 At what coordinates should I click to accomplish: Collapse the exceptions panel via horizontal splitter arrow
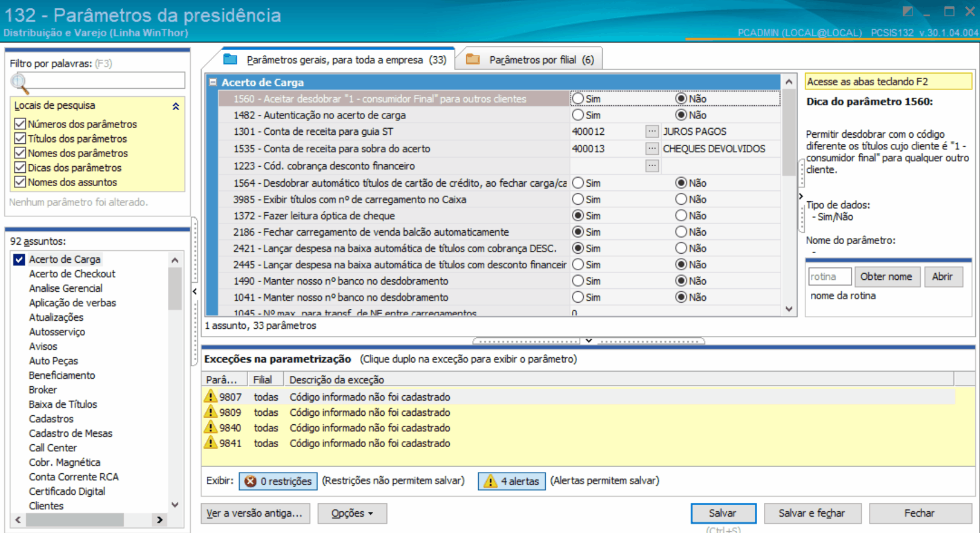tap(589, 341)
